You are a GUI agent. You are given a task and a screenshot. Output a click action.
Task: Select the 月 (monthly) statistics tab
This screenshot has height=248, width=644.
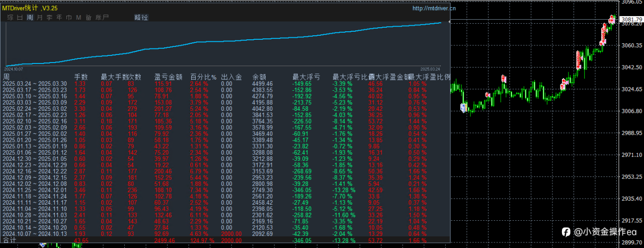[40, 17]
